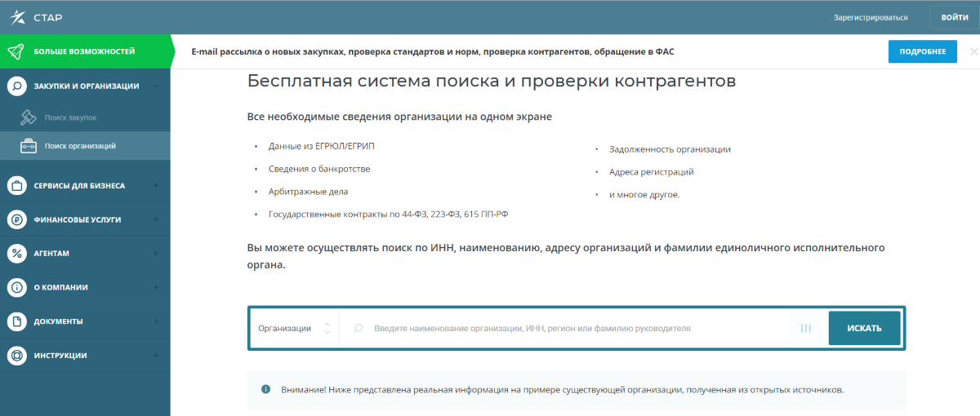Click the Зарегистрироваться link

pos(871,17)
